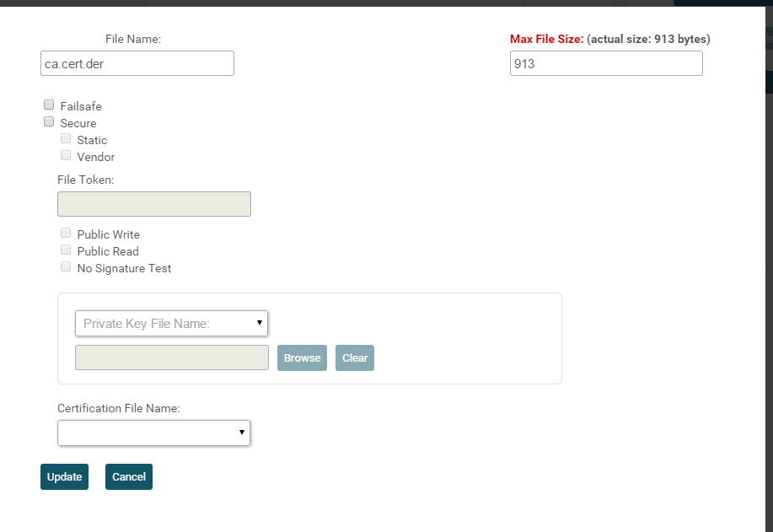The width and height of the screenshot is (773, 532).
Task: Click the actual size 913 bytes text
Action: tap(649, 39)
